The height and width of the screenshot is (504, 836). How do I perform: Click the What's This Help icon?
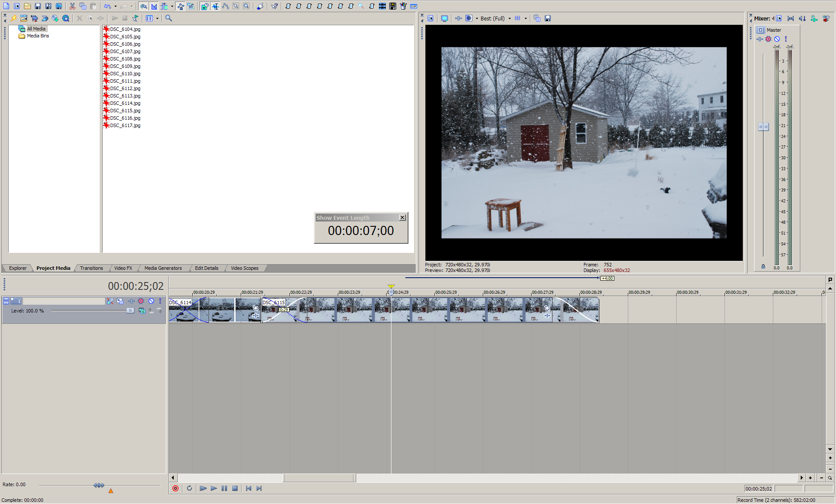pyautogui.click(x=274, y=6)
